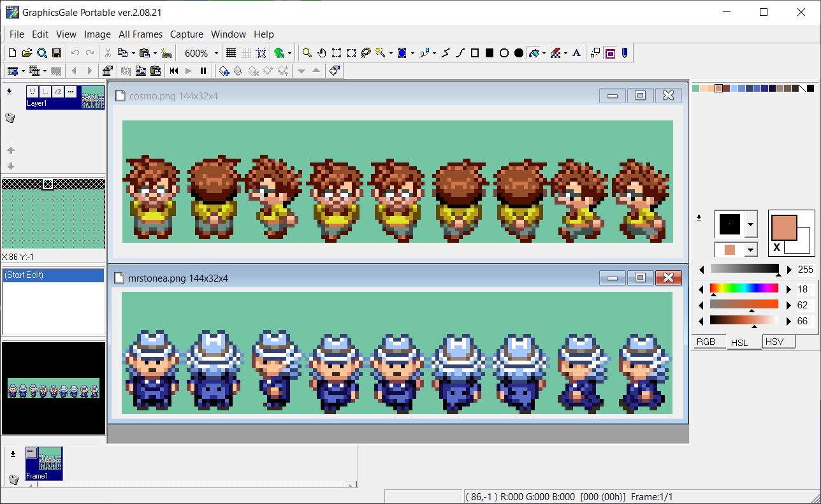This screenshot has width=821, height=504.
Task: Open the Capture menu
Action: coord(187,34)
